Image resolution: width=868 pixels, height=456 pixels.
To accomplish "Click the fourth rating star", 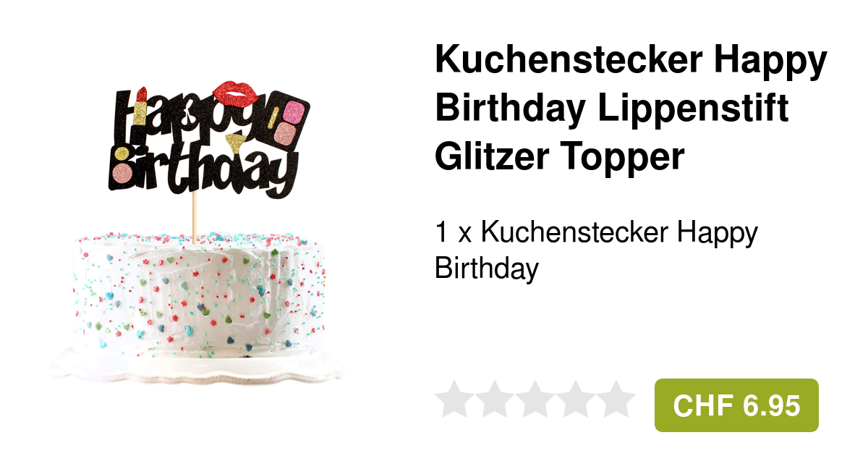I will tap(576, 398).
